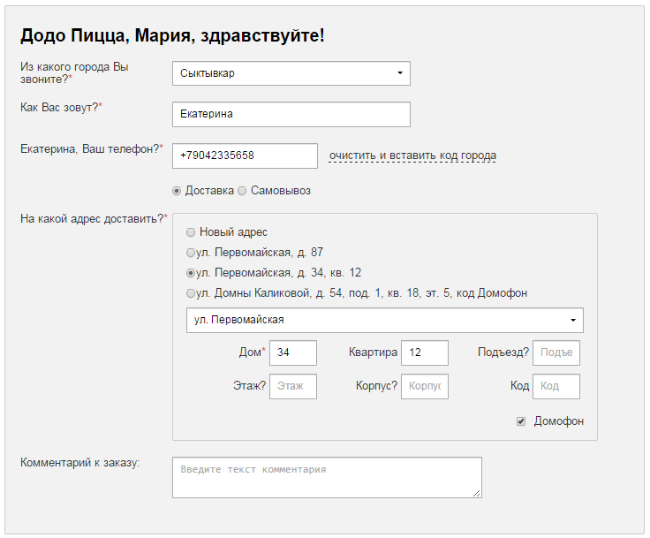Image resolution: width=650 pixels, height=538 pixels.
Task: Select the Доставка radio button
Action: [x=177, y=191]
